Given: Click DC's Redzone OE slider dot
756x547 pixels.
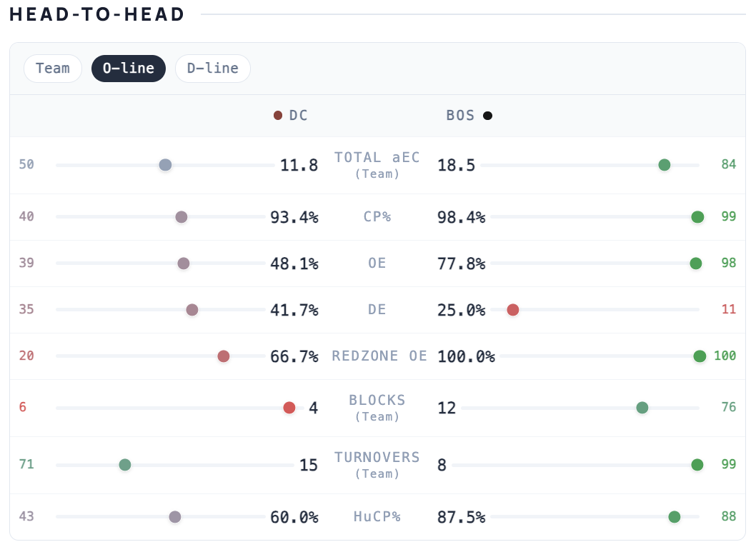Looking at the screenshot, I should pyautogui.click(x=224, y=356).
